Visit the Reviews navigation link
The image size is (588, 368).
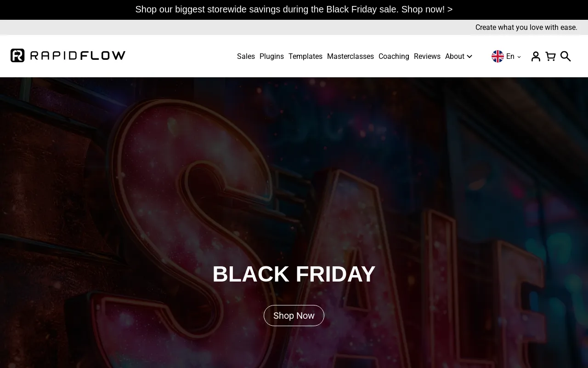point(427,56)
